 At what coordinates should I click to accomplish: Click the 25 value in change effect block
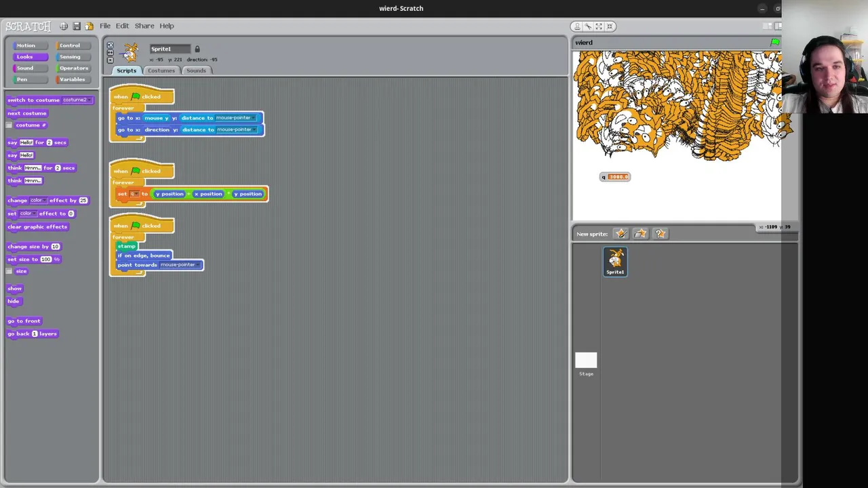click(83, 201)
